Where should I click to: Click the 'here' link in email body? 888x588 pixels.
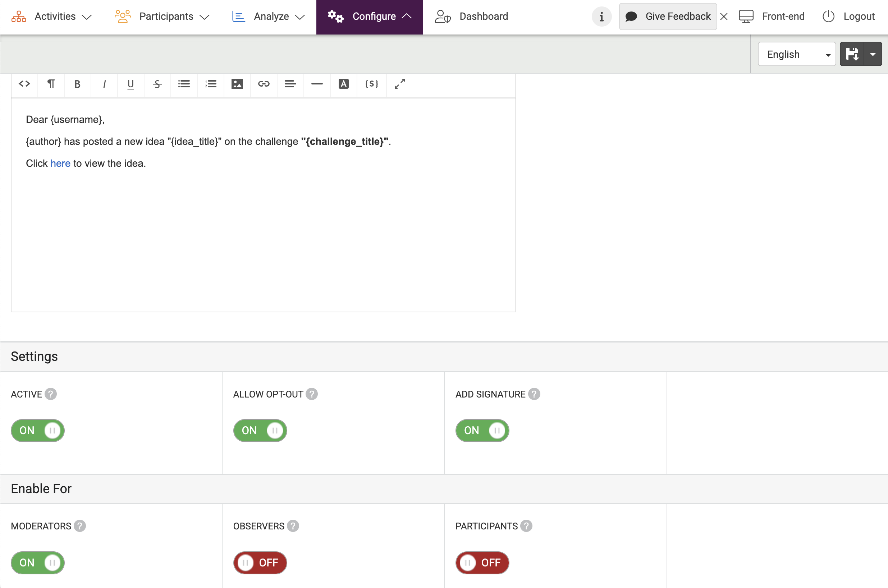tap(60, 164)
